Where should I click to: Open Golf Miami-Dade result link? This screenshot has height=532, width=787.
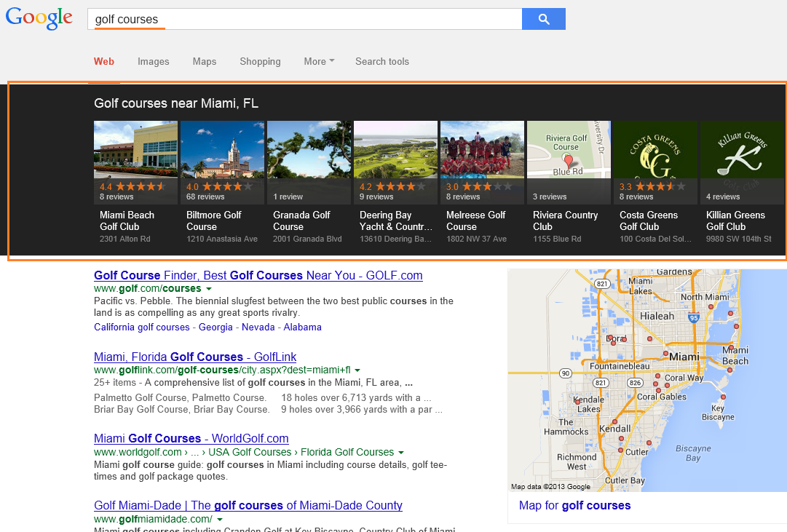tap(248, 505)
